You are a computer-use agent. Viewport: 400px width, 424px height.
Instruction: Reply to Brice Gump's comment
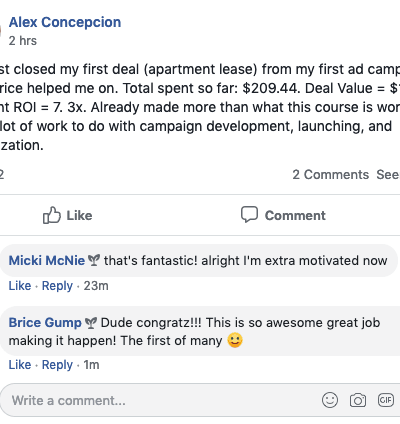point(57,365)
